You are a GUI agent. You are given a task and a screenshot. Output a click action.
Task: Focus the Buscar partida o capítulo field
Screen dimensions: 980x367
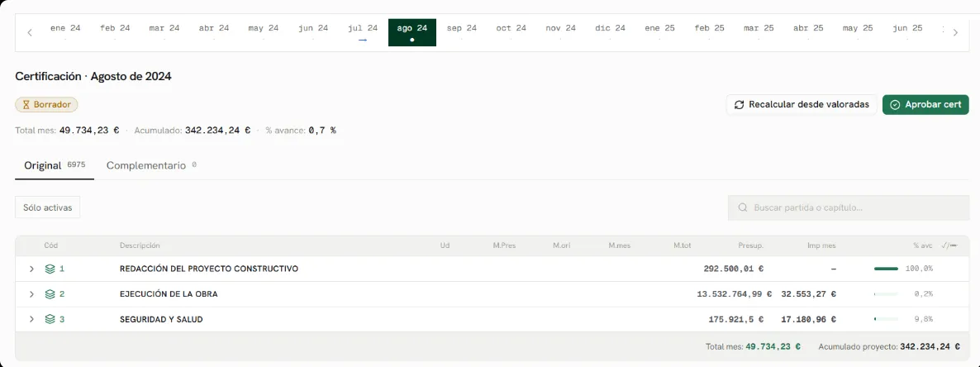pos(848,207)
